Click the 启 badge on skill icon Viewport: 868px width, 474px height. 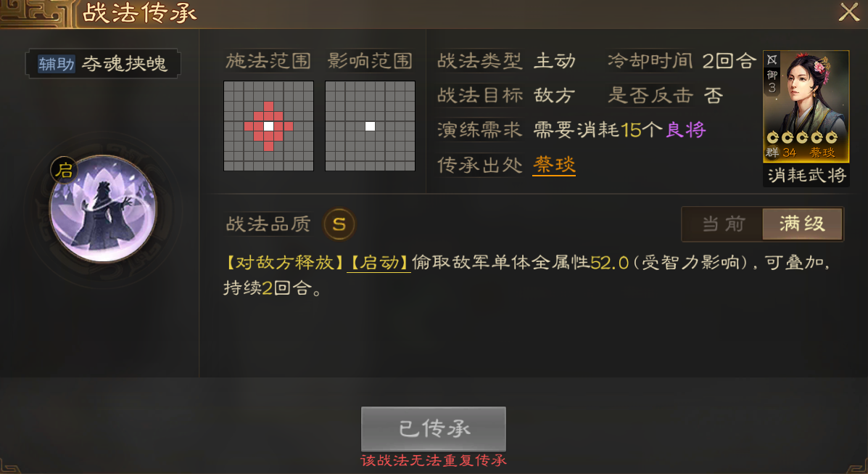(65, 170)
